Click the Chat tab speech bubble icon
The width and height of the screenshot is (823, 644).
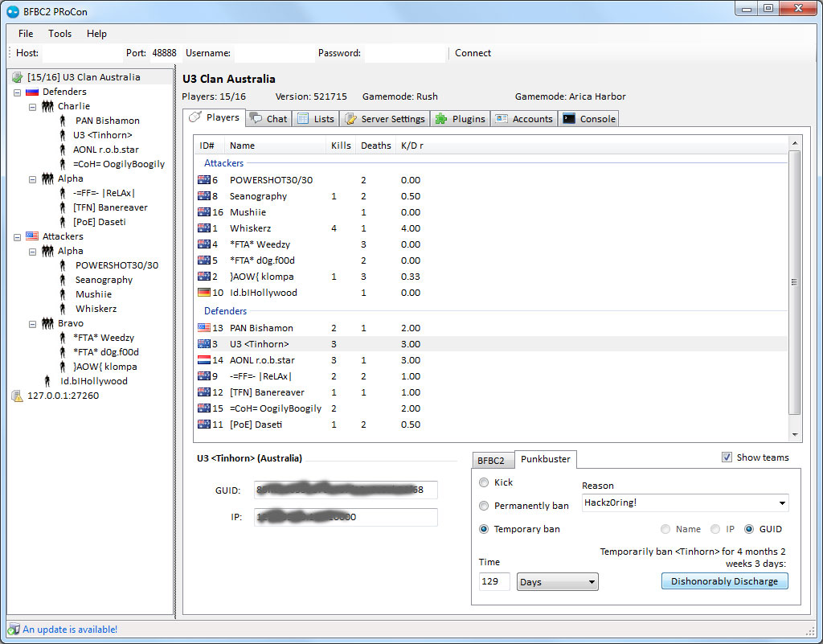click(x=256, y=119)
